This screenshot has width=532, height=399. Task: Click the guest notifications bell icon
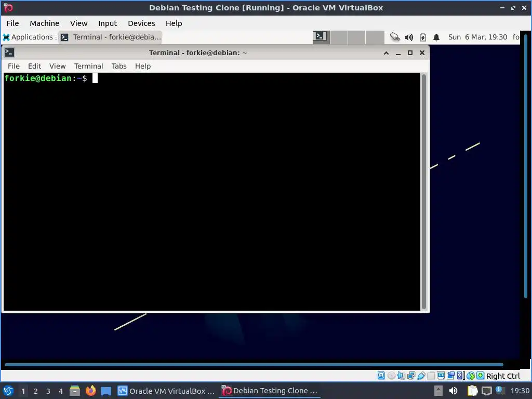[x=436, y=37]
